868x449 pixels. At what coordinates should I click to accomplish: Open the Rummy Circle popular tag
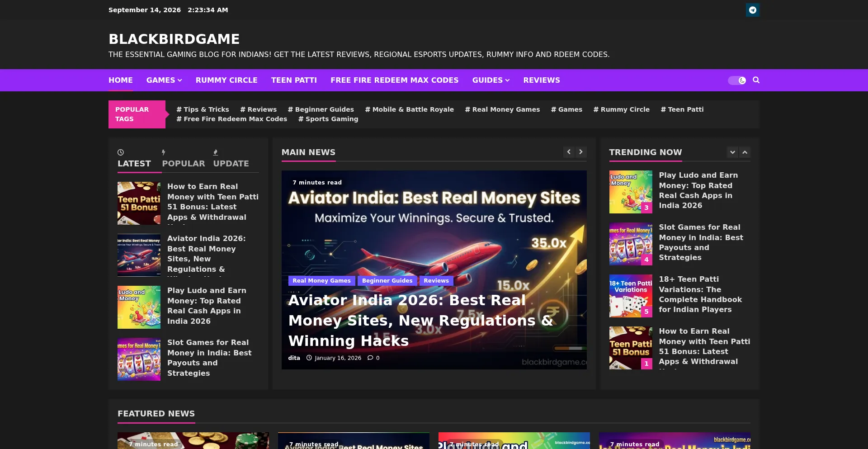(622, 109)
